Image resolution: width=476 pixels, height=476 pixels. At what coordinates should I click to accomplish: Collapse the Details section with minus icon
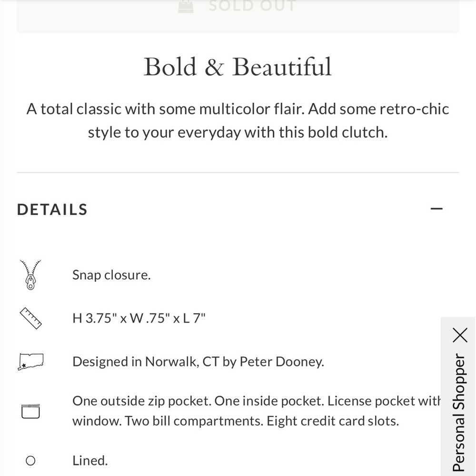pyautogui.click(x=436, y=208)
